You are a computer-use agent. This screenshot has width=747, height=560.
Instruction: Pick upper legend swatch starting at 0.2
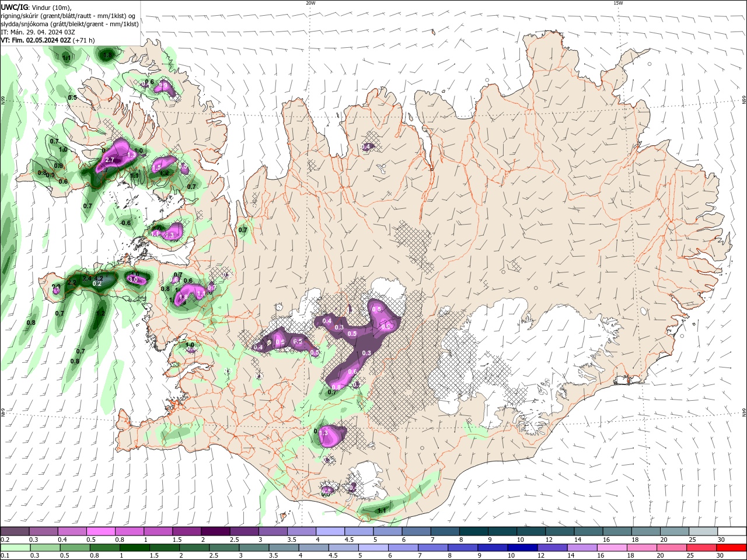pos(15,531)
